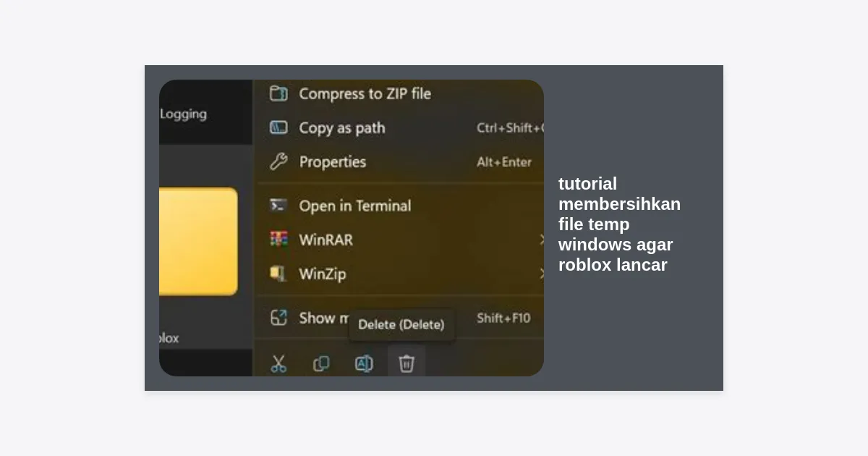Click the WinRAR books icon
868x456 pixels.
(278, 240)
